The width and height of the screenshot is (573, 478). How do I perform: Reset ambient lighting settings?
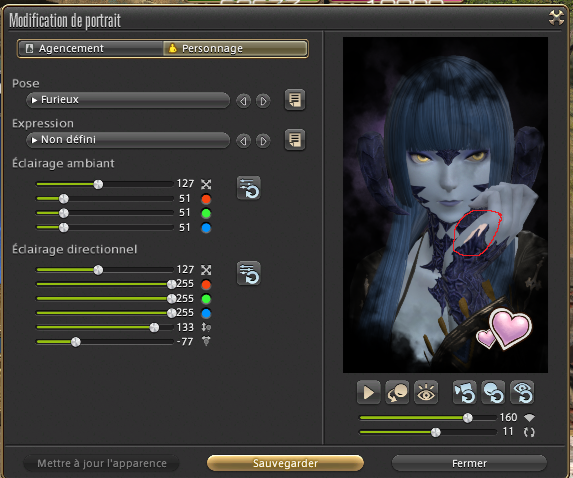click(x=248, y=188)
